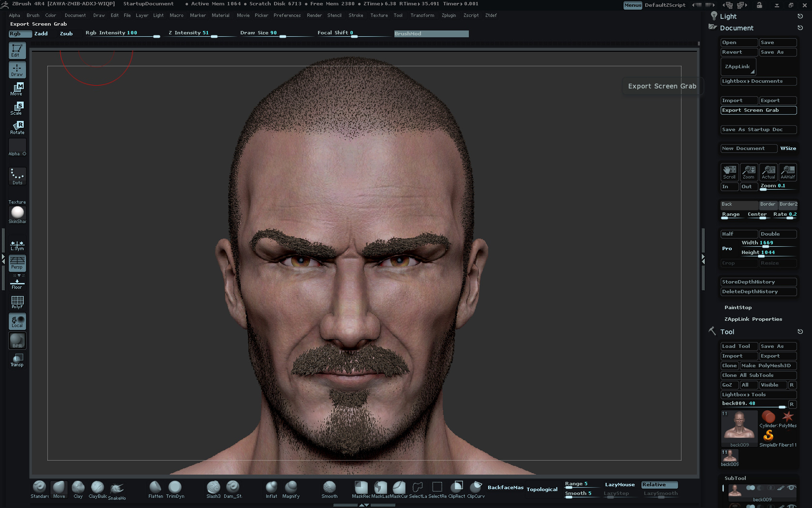
Task: Select the Flatten brush
Action: 155,489
